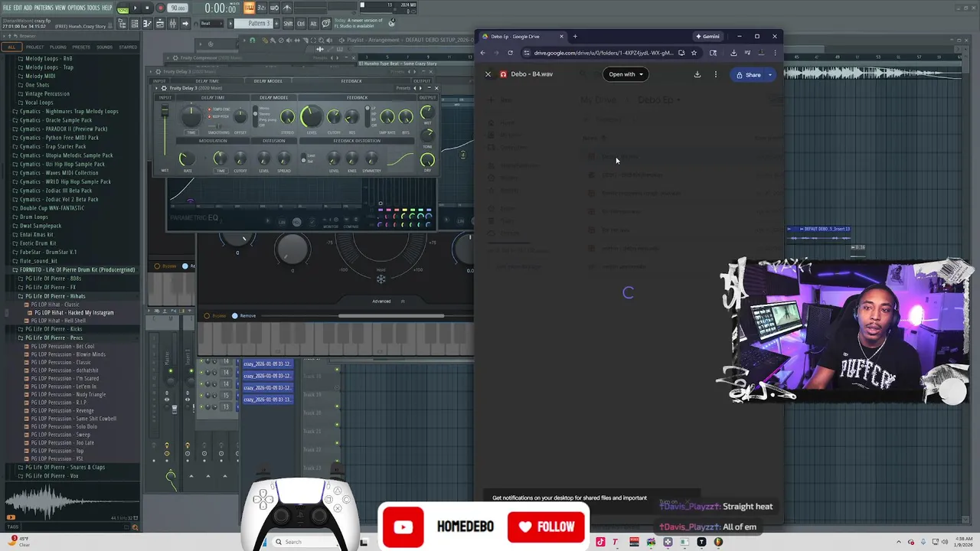Click next preset arrow in Fruity Delay 3
Screen dimensions: 980x551
[420, 88]
